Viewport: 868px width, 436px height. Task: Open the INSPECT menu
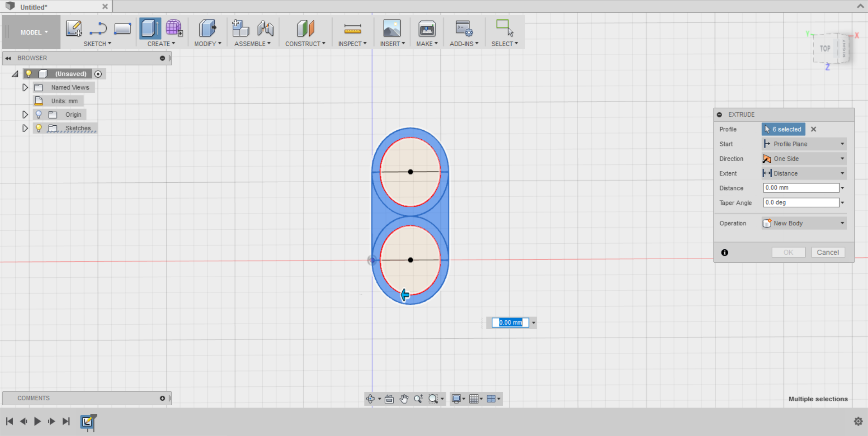[352, 44]
